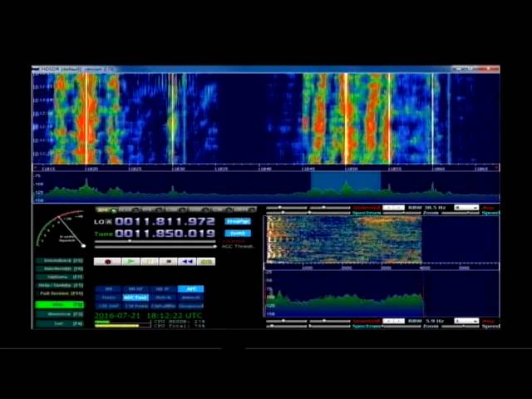532x399 pixels.
Task: Start recording with the red record button
Action: tap(107, 262)
